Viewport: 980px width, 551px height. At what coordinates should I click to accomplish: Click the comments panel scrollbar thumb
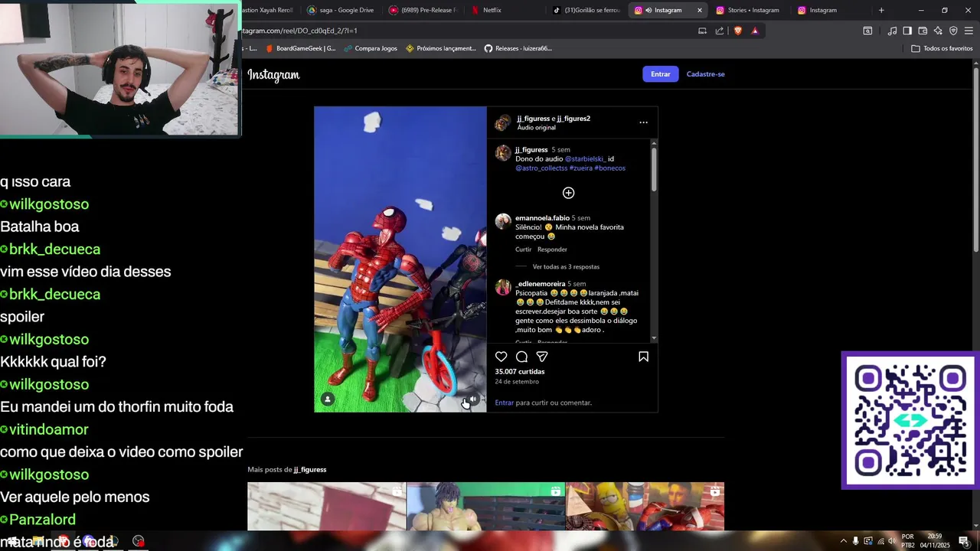click(654, 168)
